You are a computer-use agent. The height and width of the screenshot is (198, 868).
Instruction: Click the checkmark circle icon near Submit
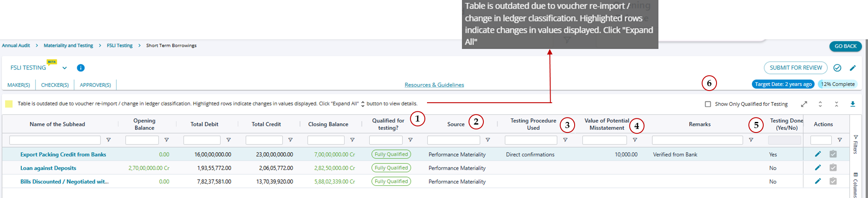(837, 68)
